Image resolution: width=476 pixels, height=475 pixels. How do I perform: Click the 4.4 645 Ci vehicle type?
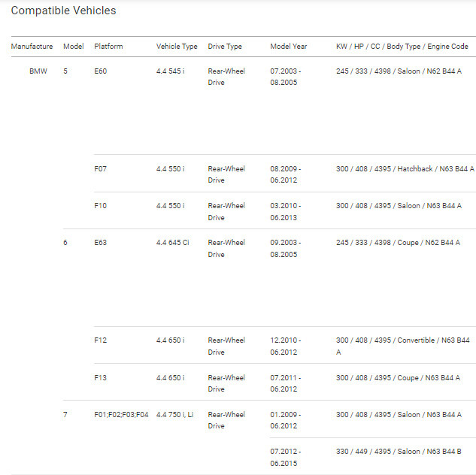(x=173, y=243)
